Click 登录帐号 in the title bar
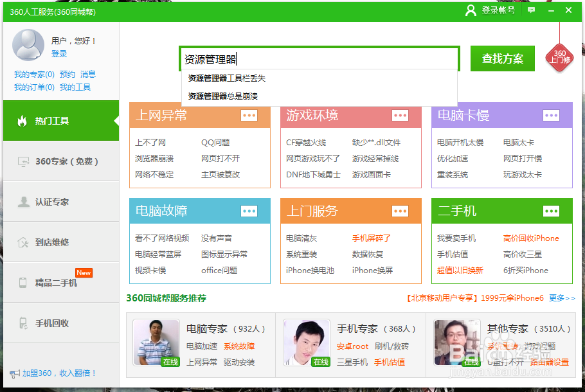This screenshot has width=585, height=392. pyautogui.click(x=498, y=10)
